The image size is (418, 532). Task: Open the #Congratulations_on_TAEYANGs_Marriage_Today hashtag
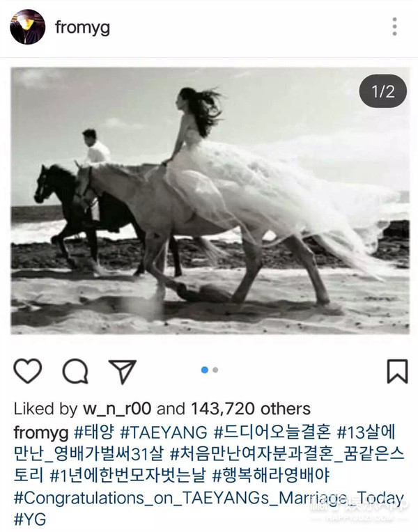[209, 498]
